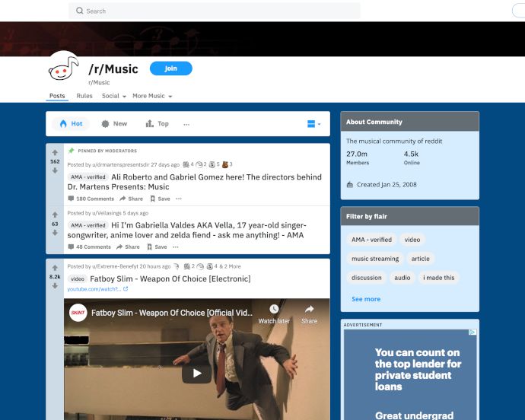Play the Fatboy Slim video

tap(197, 373)
